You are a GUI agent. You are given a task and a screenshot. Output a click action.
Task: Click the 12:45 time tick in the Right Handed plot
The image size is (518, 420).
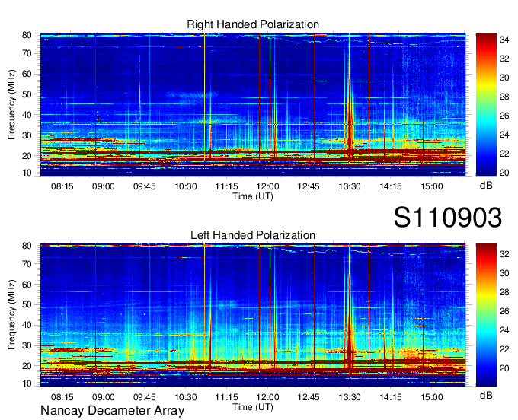309,186
